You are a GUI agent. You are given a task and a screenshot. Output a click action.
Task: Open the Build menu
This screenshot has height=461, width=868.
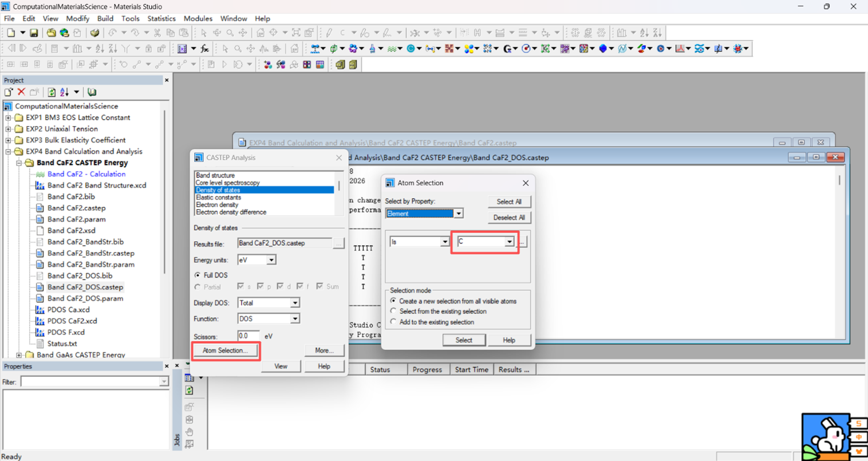[105, 18]
